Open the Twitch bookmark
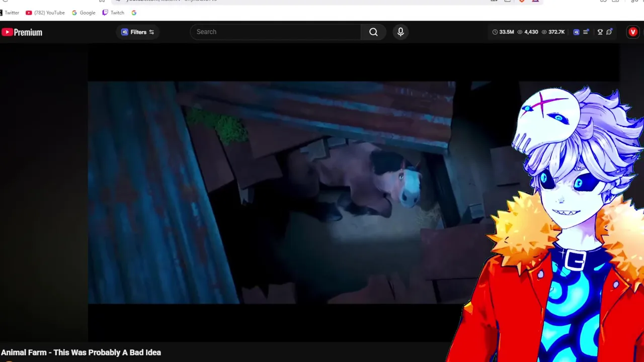The image size is (644, 362). (113, 13)
